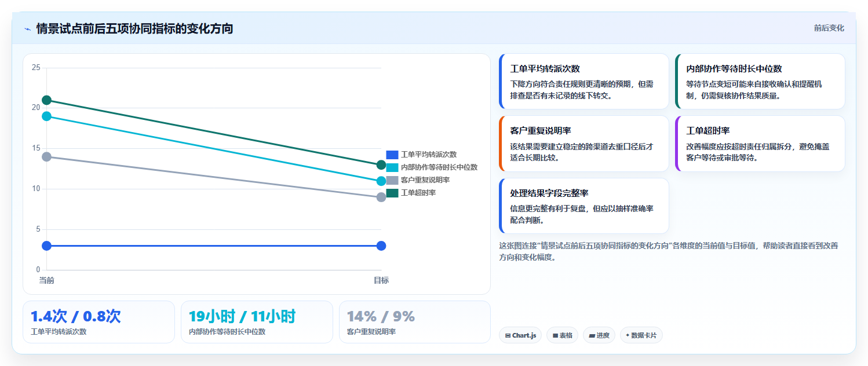Click legend text 内部协作等待时长中位数

click(439, 167)
